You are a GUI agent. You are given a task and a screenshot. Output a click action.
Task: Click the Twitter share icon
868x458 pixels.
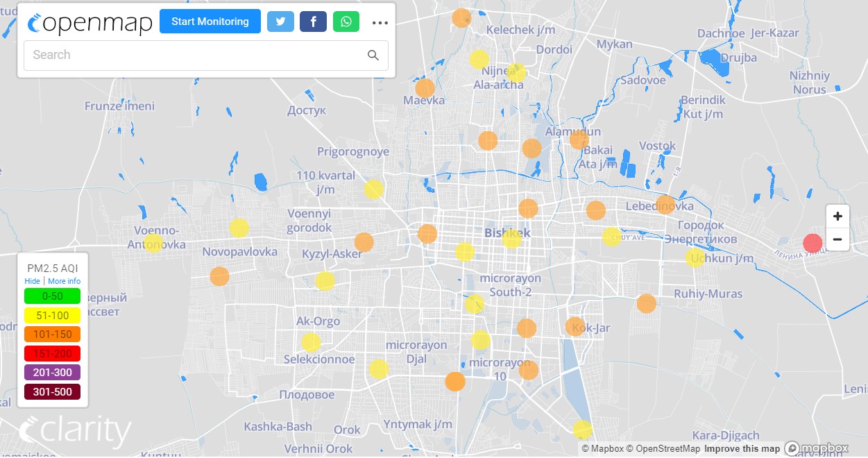coord(280,22)
